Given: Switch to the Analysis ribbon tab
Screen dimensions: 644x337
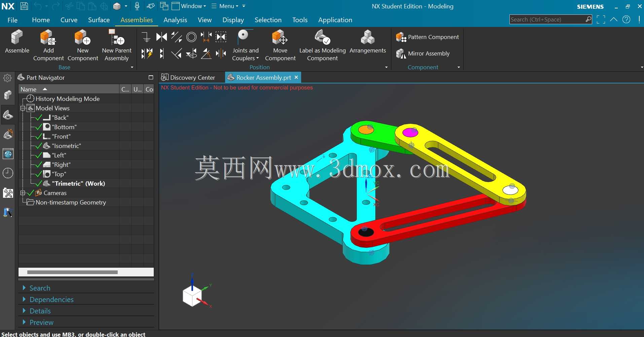Looking at the screenshot, I should point(175,20).
